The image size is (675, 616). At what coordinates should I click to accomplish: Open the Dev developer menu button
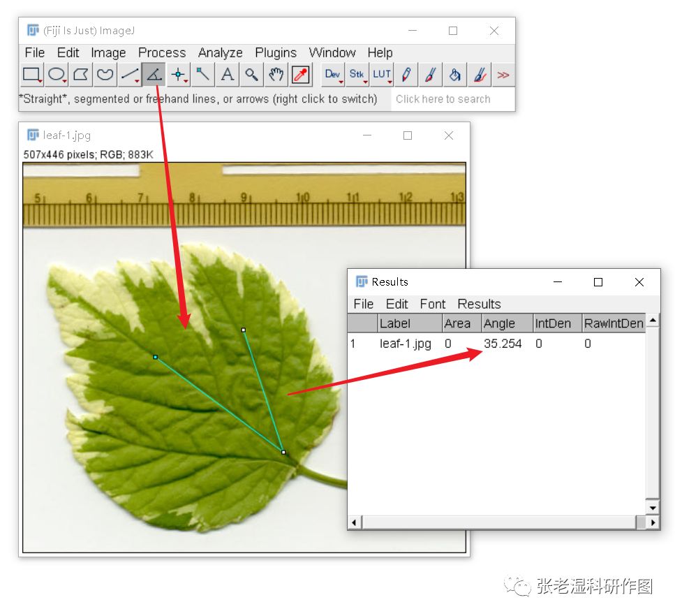[x=333, y=75]
